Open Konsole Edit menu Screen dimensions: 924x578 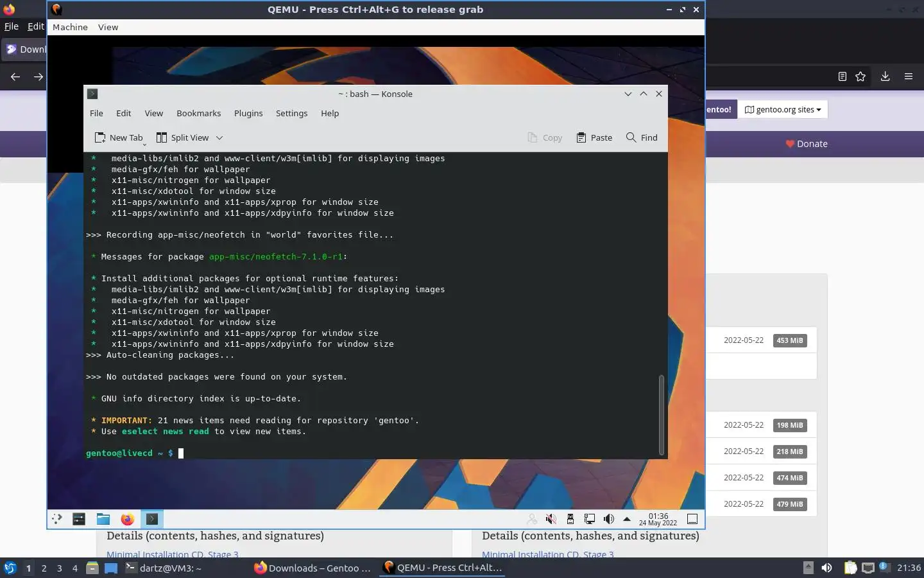(123, 113)
